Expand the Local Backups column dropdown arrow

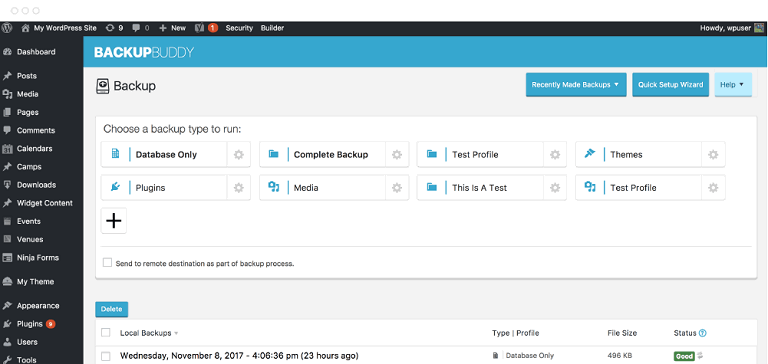point(176,333)
